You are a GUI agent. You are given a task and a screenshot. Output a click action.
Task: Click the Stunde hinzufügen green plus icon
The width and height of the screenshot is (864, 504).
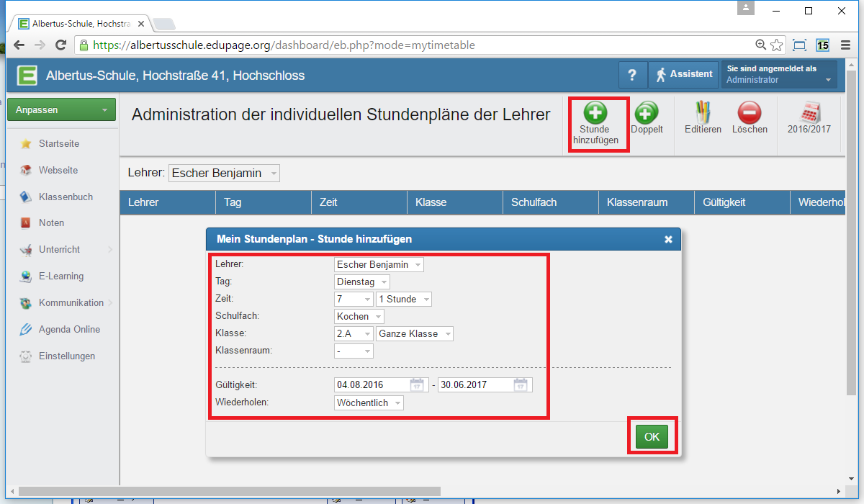595,113
